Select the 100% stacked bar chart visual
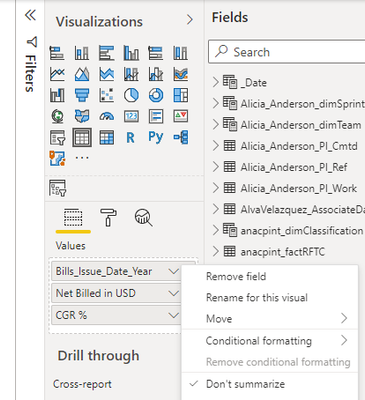Image resolution: width=365 pixels, height=400 pixels. tap(156, 53)
